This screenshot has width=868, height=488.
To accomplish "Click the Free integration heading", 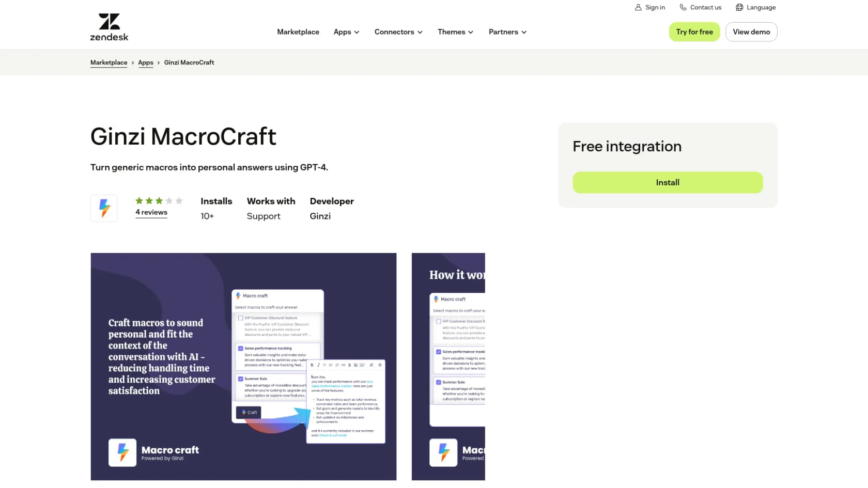I will (627, 147).
